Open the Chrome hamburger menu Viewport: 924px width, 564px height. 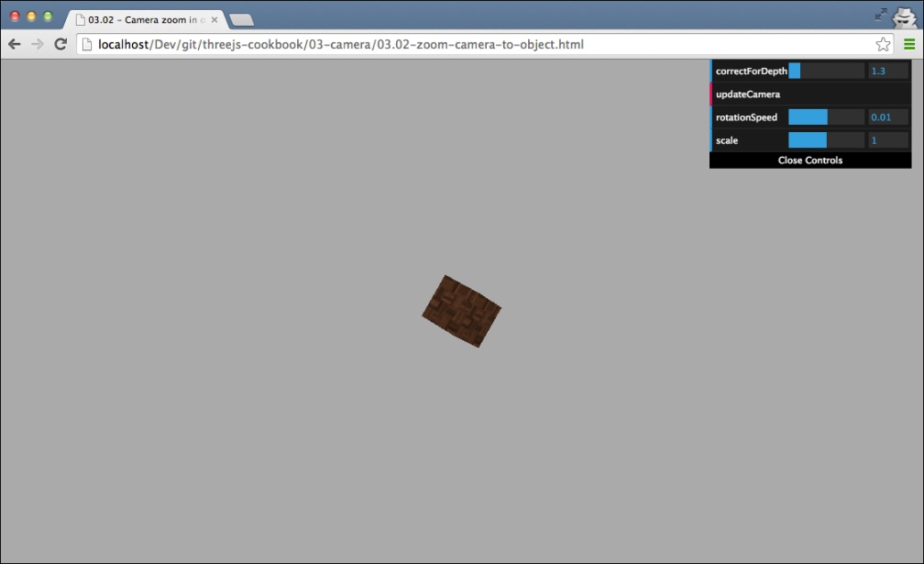909,44
